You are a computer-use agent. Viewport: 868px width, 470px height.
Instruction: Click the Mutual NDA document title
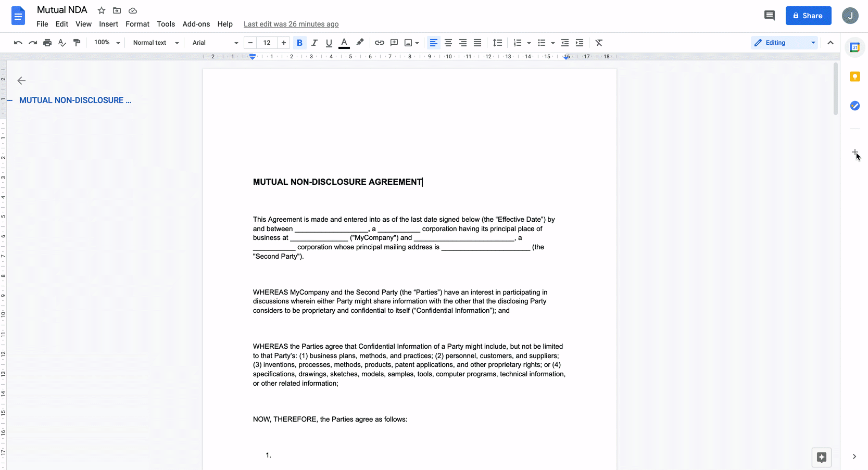(62, 10)
